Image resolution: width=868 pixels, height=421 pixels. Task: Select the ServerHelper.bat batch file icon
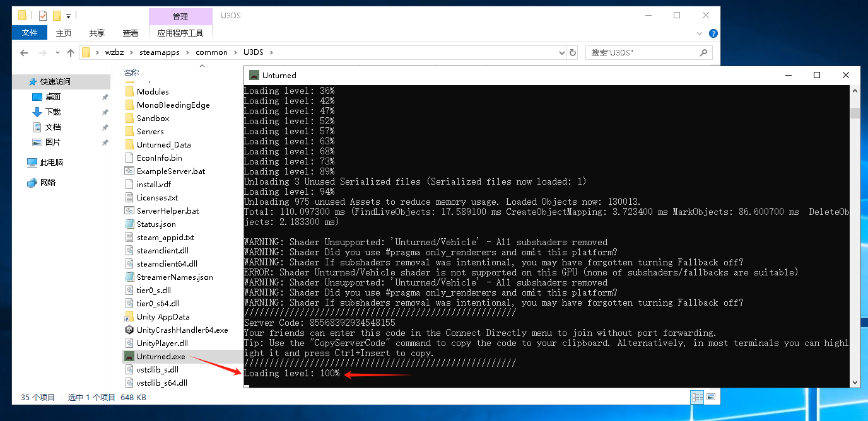pos(129,211)
